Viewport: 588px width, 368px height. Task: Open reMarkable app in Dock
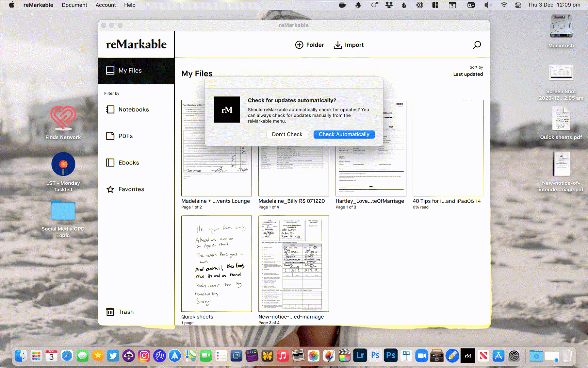(468, 356)
